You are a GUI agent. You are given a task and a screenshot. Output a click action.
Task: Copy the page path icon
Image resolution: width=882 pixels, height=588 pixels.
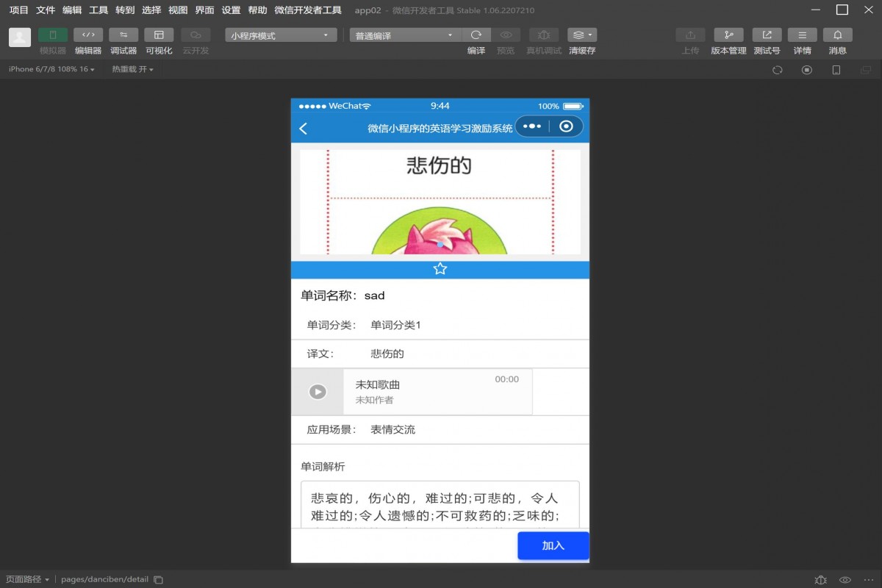coord(158,579)
